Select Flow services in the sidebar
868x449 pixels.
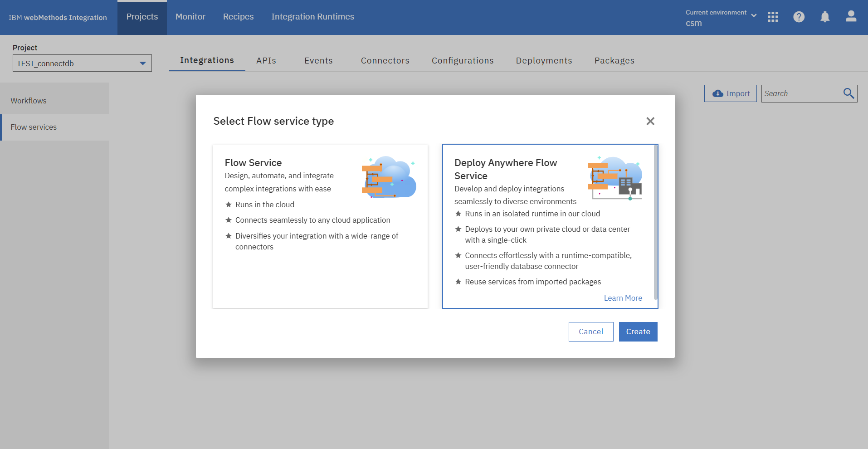pos(54,127)
